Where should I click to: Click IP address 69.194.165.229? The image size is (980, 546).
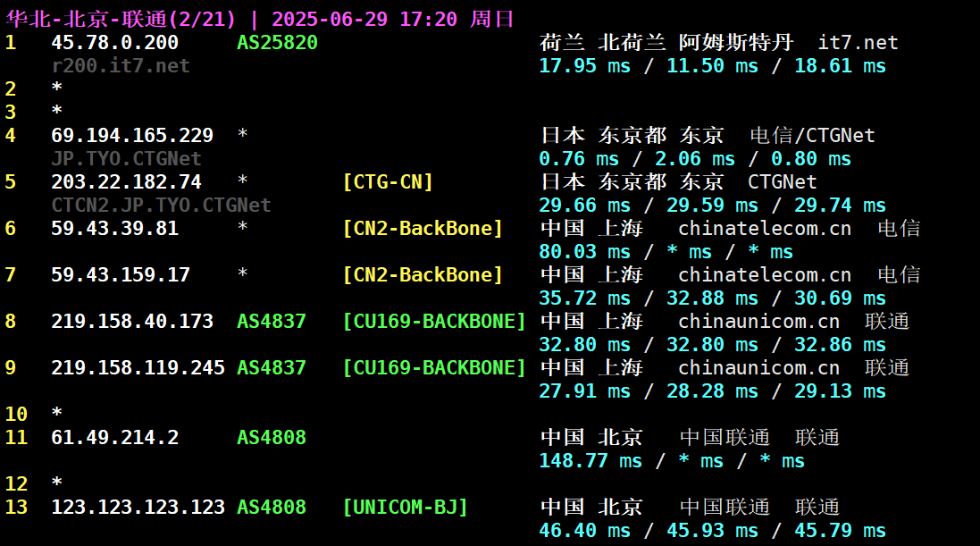[x=132, y=135]
